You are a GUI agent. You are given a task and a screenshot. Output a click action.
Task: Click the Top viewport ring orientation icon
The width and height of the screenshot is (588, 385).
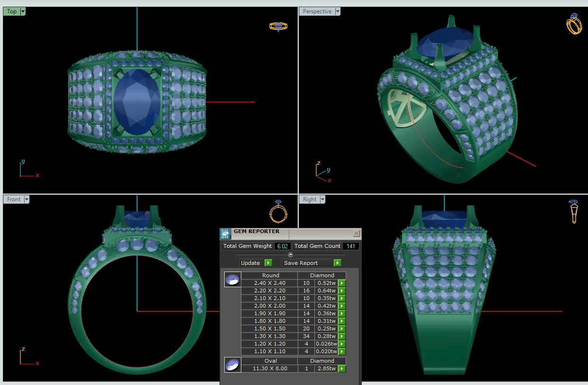[276, 27]
